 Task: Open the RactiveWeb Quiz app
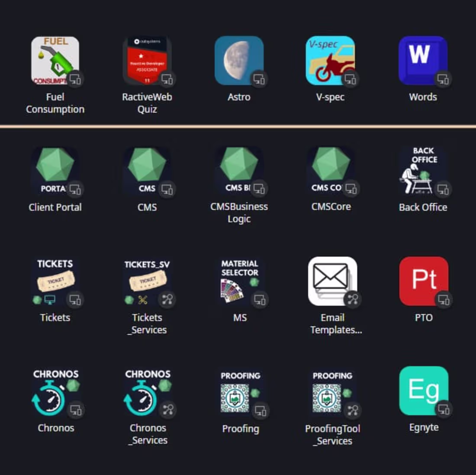[x=147, y=61]
